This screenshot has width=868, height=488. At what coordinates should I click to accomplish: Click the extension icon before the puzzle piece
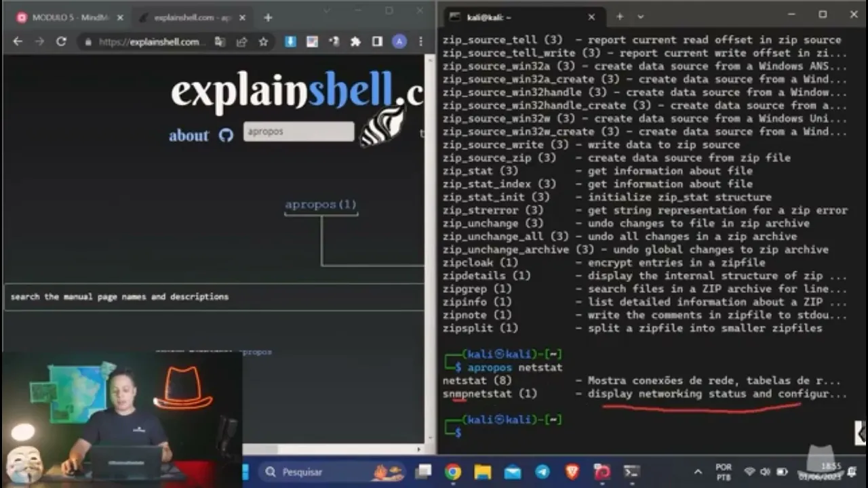[x=334, y=42]
